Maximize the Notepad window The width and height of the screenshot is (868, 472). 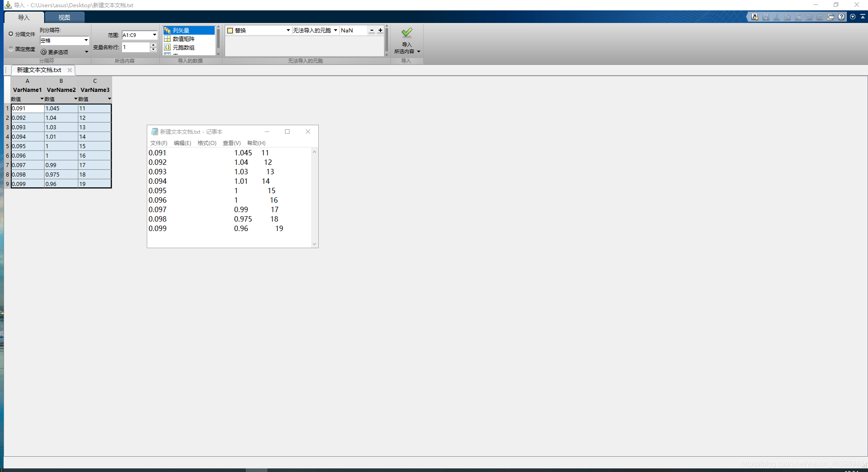click(287, 132)
